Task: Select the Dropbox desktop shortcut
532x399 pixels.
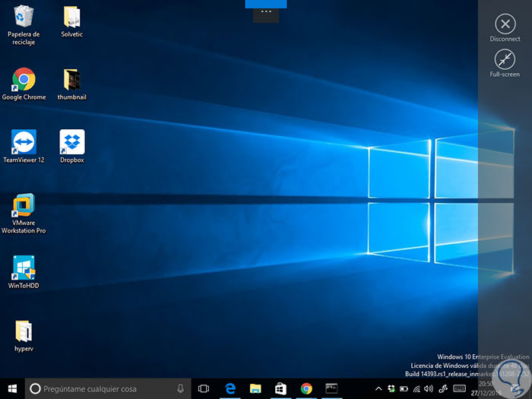Action: click(x=72, y=146)
